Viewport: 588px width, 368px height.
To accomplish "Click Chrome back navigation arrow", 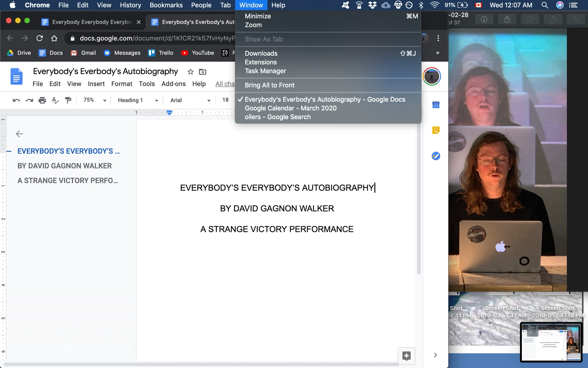I will tap(10, 38).
